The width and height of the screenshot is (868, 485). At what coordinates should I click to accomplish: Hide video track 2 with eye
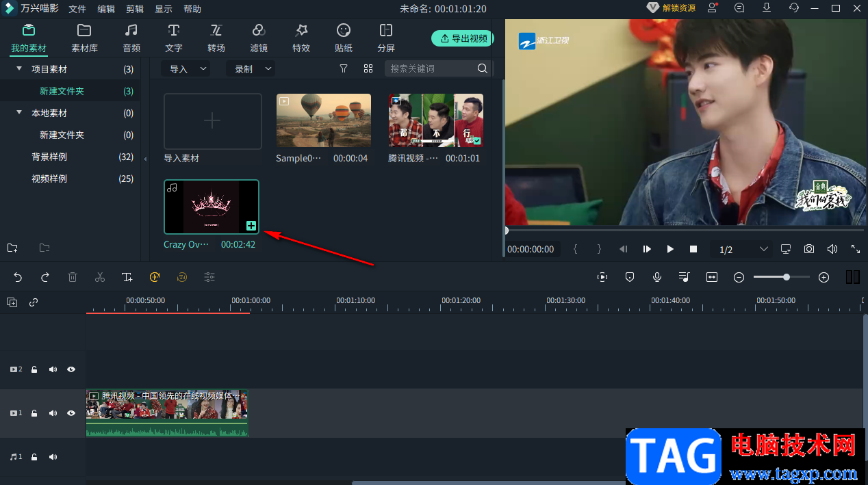(71, 369)
